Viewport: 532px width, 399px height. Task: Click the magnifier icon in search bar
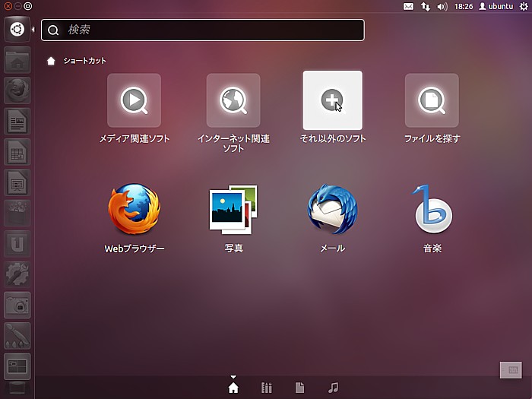[53, 30]
